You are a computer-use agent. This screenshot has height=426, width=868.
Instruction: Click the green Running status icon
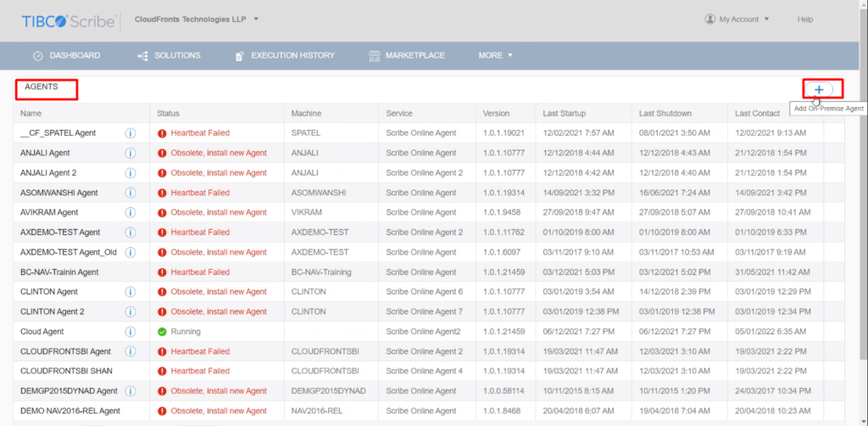click(x=162, y=332)
